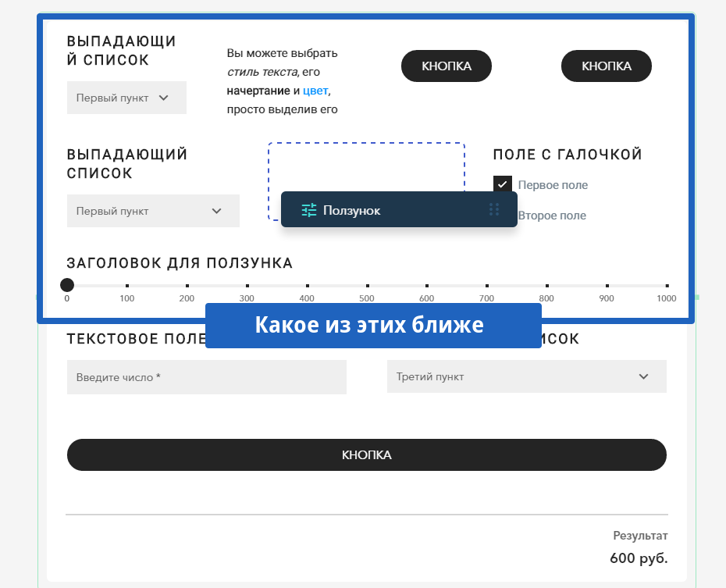The height and width of the screenshot is (588, 726).
Task: Click the top-left КНОПКА button
Action: coord(446,66)
